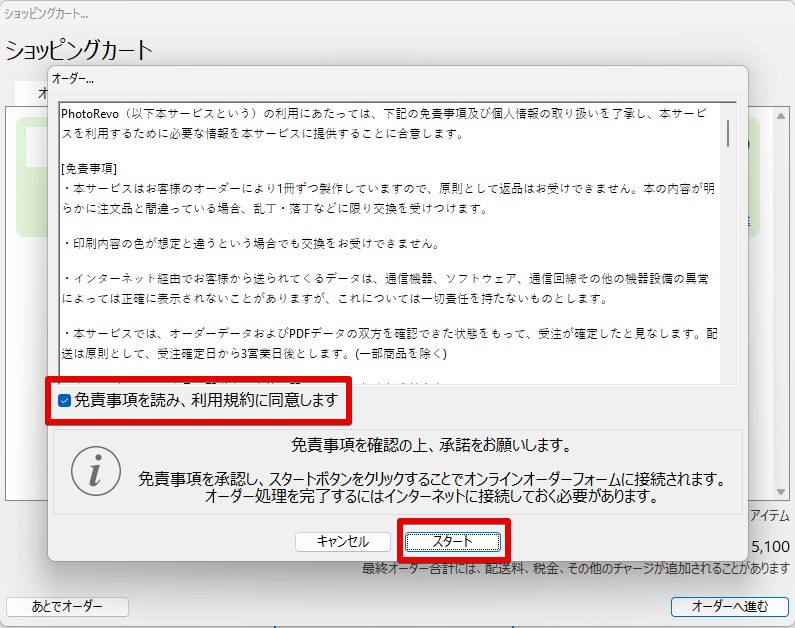Click the cart list scroll-down arrow
The width and height of the screenshot is (795, 628).
point(781,492)
